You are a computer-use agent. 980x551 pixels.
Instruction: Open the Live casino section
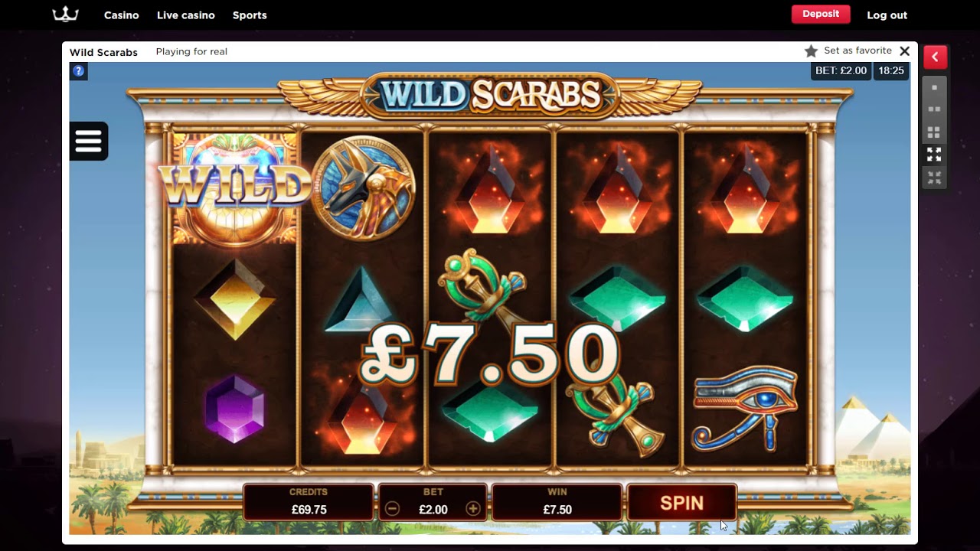click(x=186, y=15)
